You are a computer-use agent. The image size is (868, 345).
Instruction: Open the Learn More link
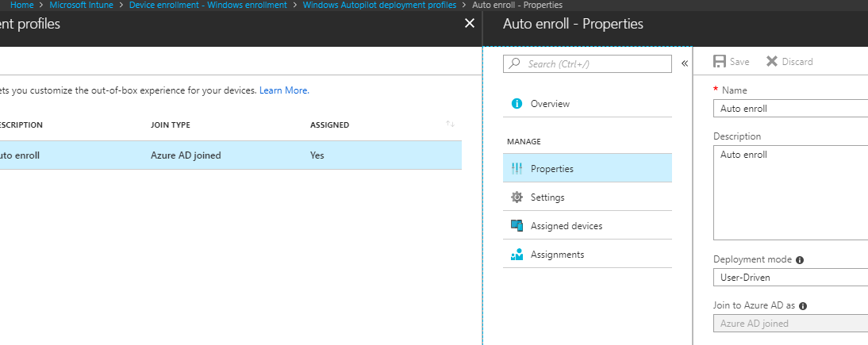[x=284, y=90]
